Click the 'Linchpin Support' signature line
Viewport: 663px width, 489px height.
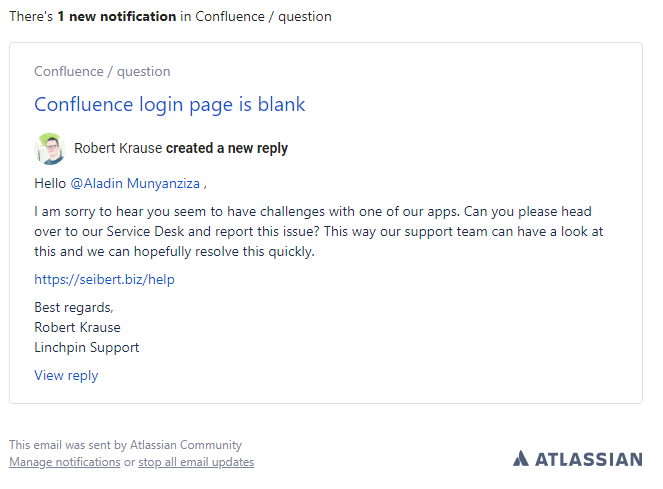click(87, 347)
